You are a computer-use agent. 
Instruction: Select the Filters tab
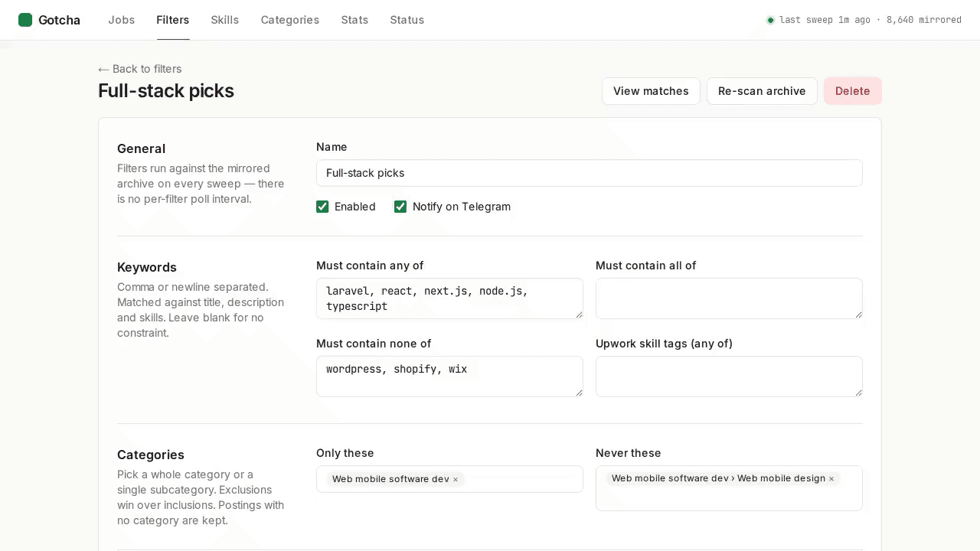pyautogui.click(x=173, y=20)
